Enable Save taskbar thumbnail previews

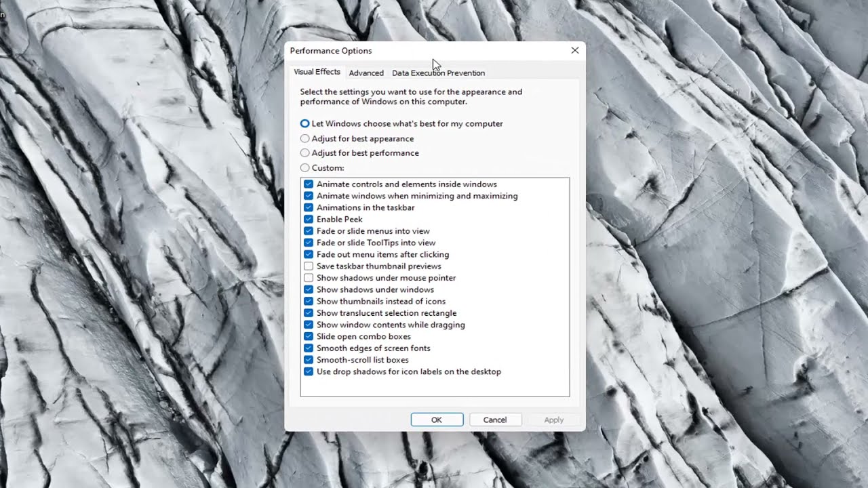pos(309,266)
